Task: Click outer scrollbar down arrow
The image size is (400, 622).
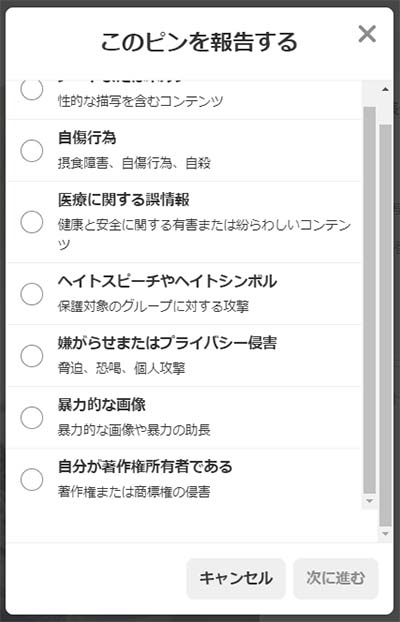Action: [x=385, y=534]
